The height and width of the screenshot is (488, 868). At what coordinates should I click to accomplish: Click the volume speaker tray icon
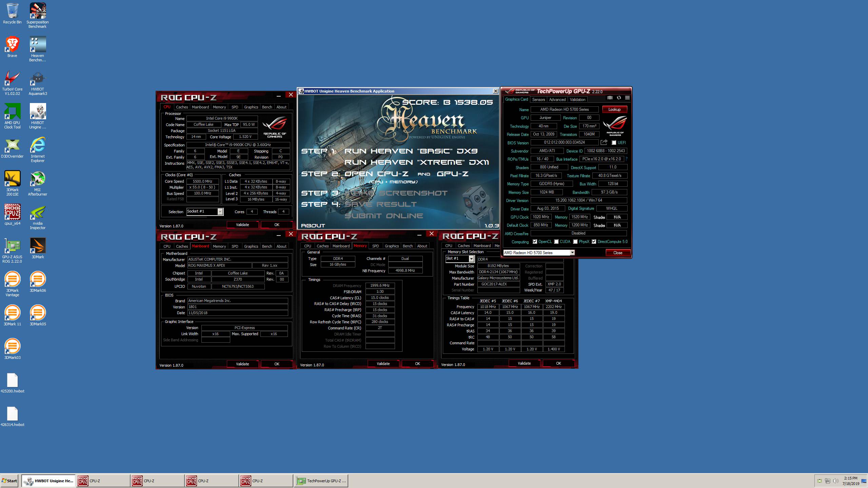click(836, 481)
